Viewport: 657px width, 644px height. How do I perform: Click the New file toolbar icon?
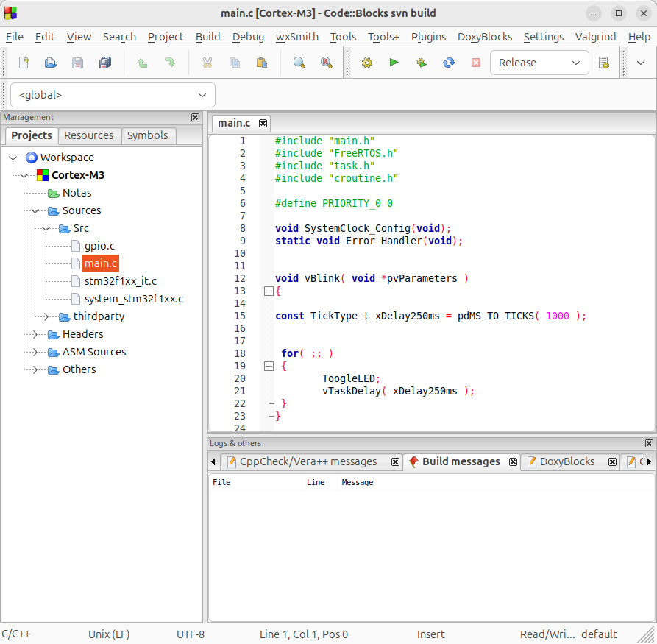pyautogui.click(x=24, y=63)
